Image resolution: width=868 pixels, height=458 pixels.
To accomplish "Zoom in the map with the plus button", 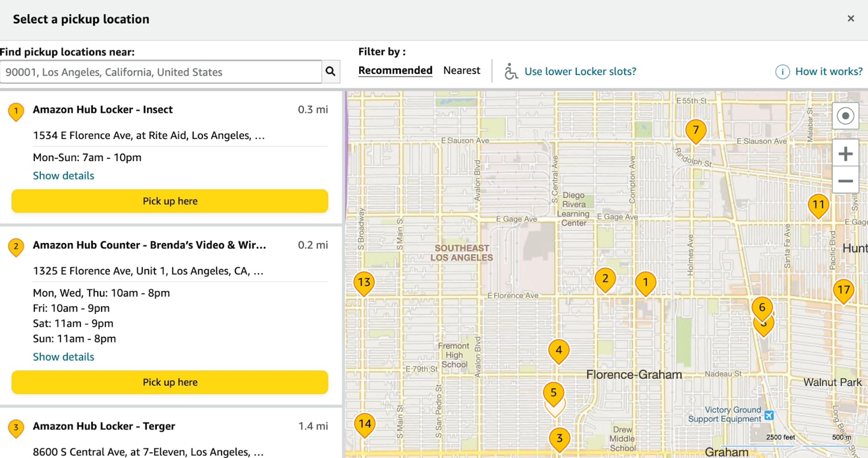I will 845,154.
